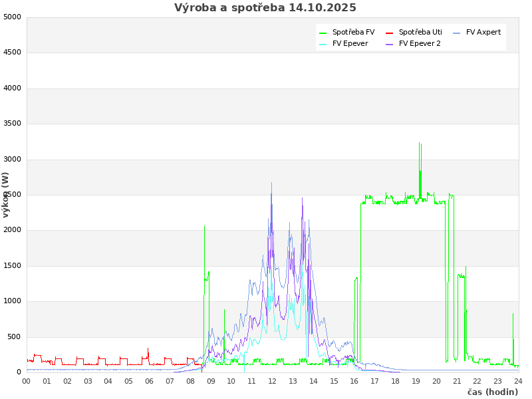This screenshot has height=399, width=532.
Task: Click the 1000 value on power axis
Action: tap(12, 301)
